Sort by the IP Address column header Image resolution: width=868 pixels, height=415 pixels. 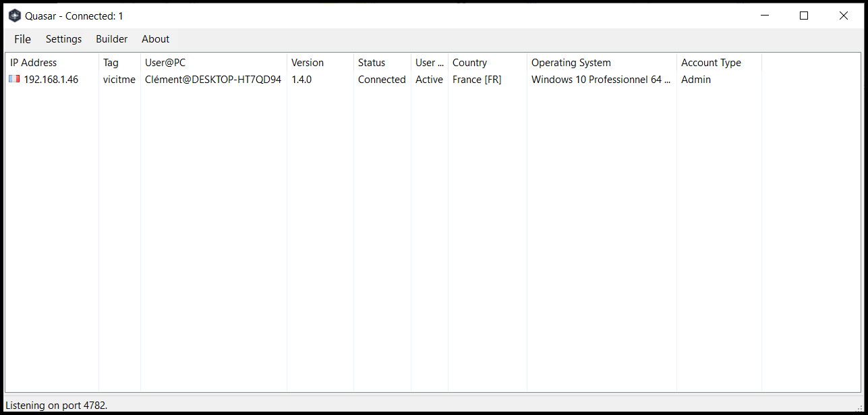click(x=34, y=63)
